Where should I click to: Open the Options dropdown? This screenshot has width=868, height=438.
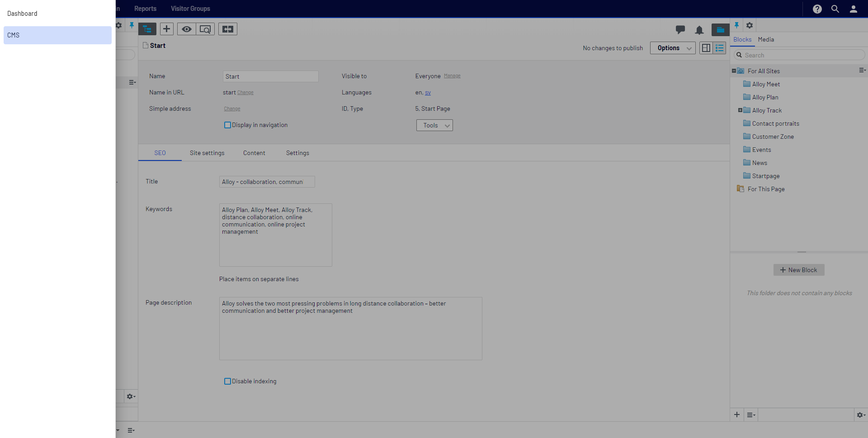pyautogui.click(x=672, y=48)
